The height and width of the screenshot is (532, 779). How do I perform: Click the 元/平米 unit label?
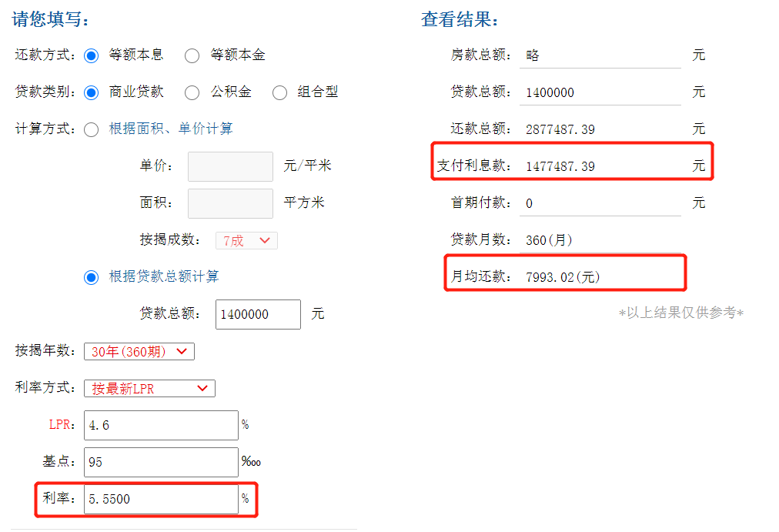308,166
